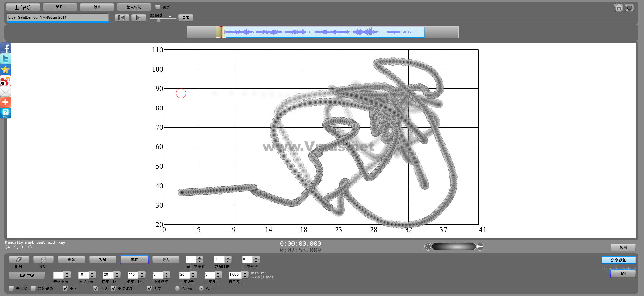Uncheck the 平滑 smoothing checkbox
This screenshot has width=644, height=296.
[65, 288]
